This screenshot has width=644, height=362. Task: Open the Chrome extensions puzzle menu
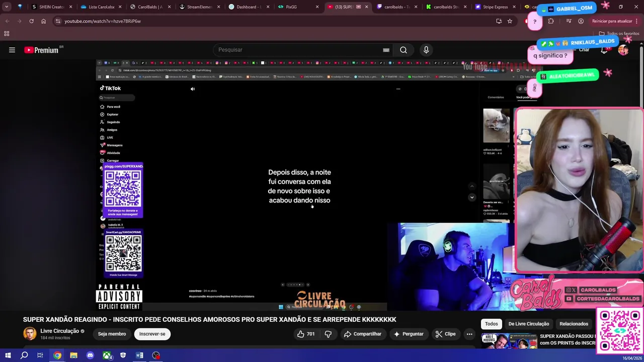[551, 21]
